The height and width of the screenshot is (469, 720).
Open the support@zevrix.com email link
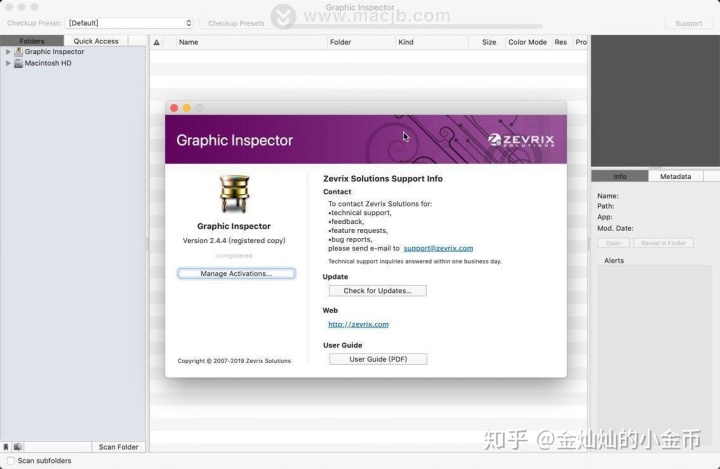438,248
